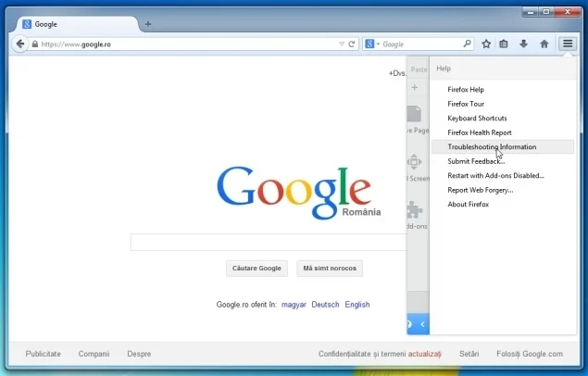Show bookmarks list icon
Image resolution: width=588 pixels, height=376 pixels.
[504, 44]
